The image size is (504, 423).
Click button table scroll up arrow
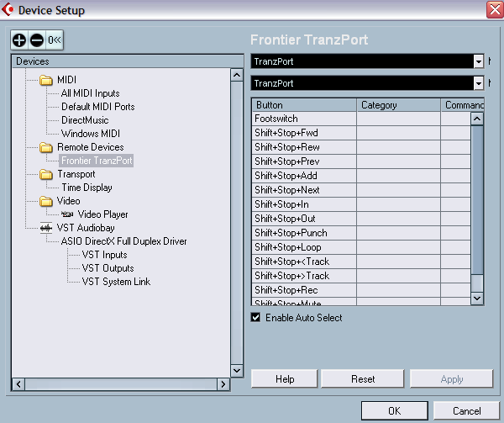477,119
